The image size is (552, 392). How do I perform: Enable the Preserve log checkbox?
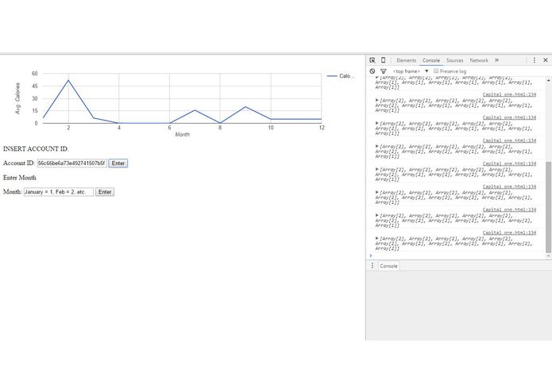click(x=436, y=71)
